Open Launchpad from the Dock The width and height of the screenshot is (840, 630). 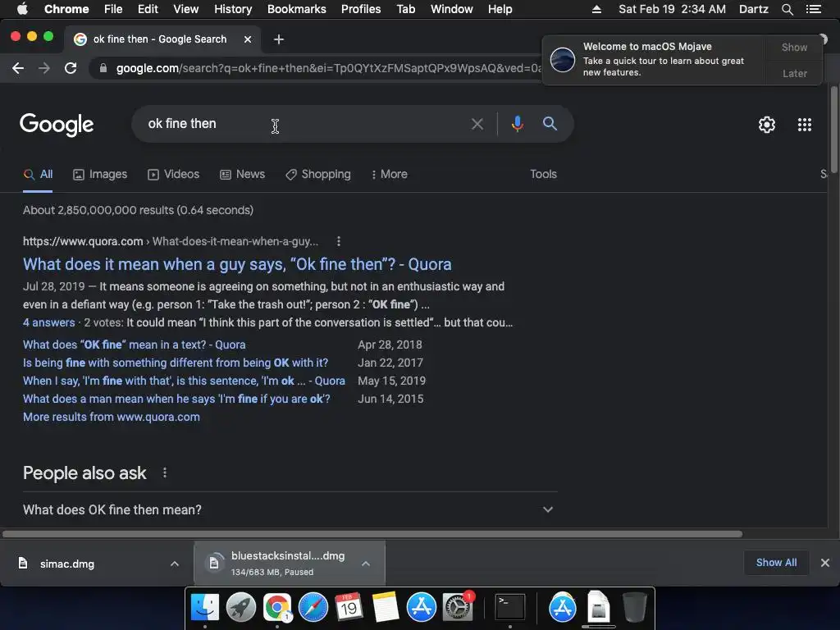click(x=240, y=607)
